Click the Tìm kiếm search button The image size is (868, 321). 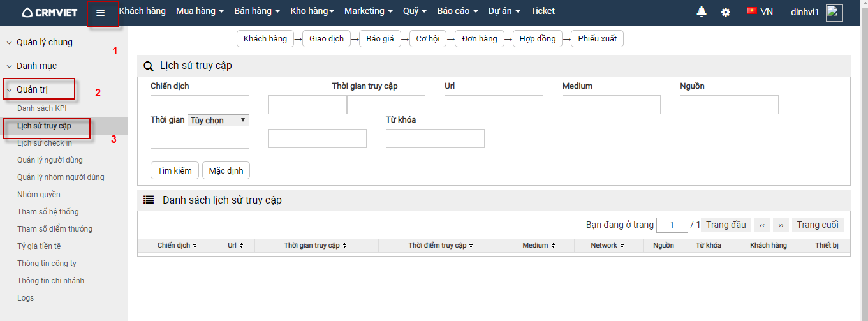pyautogui.click(x=175, y=170)
